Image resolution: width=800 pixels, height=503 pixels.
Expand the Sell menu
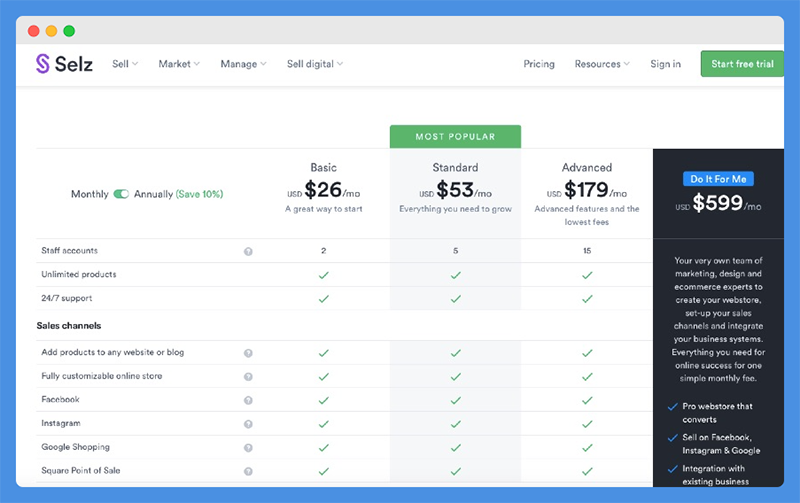click(125, 64)
